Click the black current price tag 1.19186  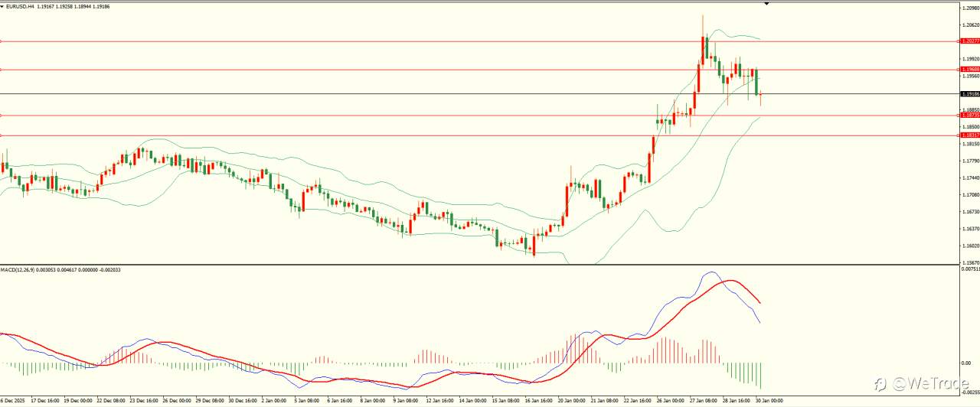point(969,94)
